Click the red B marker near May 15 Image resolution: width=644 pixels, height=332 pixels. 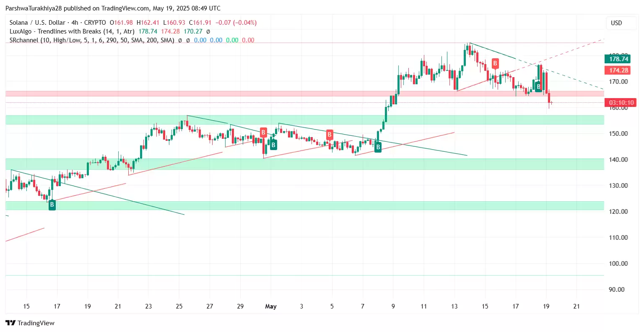(495, 64)
